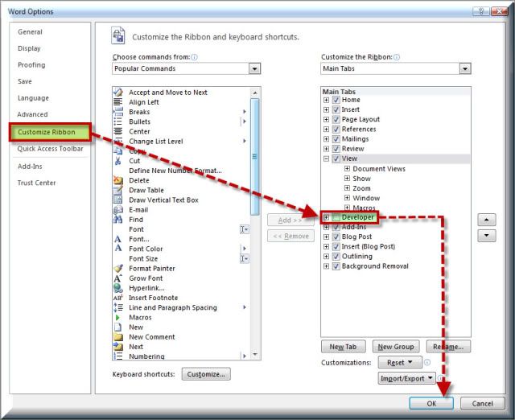Click the Next command icon
This screenshot has height=420, width=515.
[x=118, y=347]
